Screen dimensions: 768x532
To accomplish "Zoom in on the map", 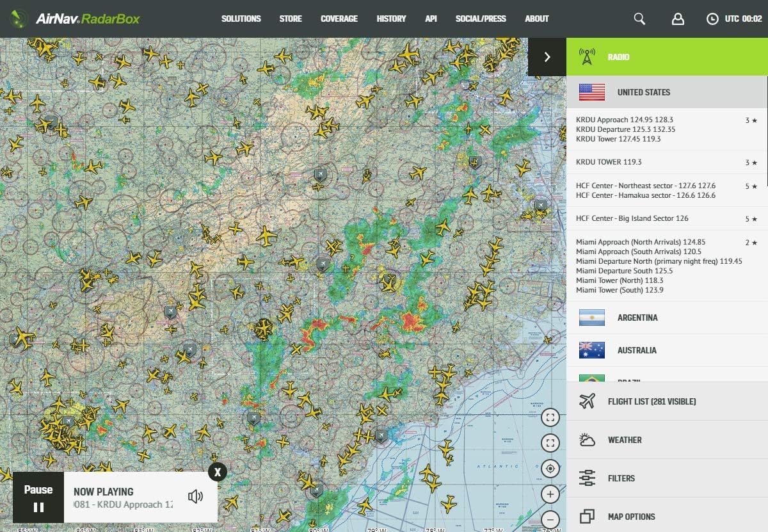I will click(550, 494).
